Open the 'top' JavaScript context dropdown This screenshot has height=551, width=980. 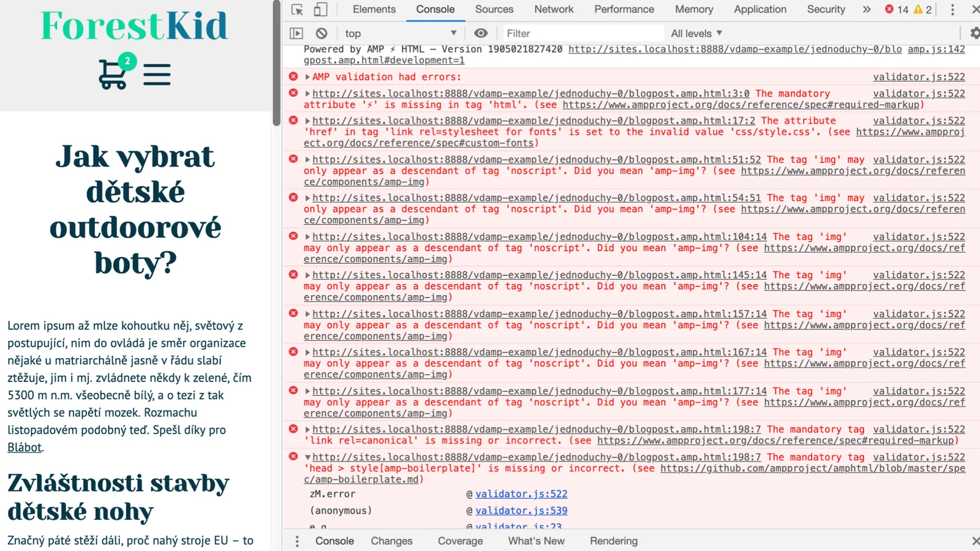click(401, 34)
